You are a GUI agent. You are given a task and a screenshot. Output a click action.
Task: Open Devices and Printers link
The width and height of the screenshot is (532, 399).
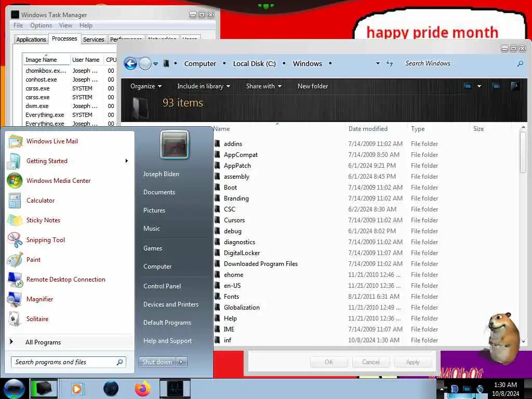pos(170,304)
